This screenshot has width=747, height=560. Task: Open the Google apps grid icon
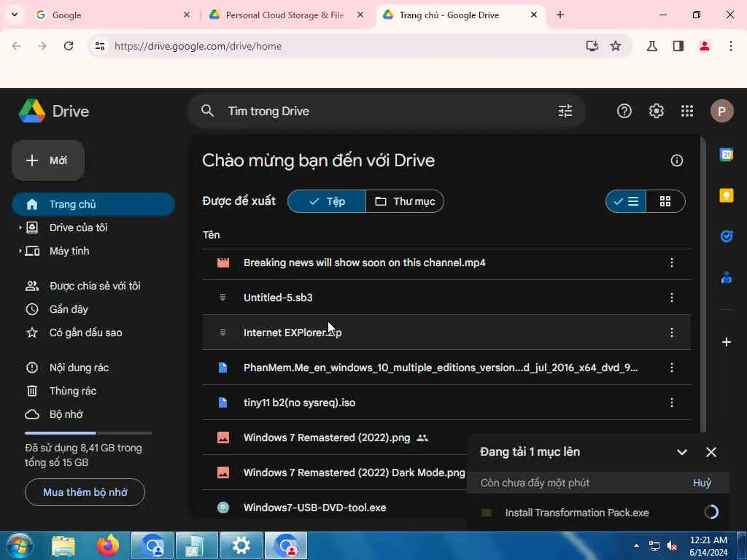[687, 111]
